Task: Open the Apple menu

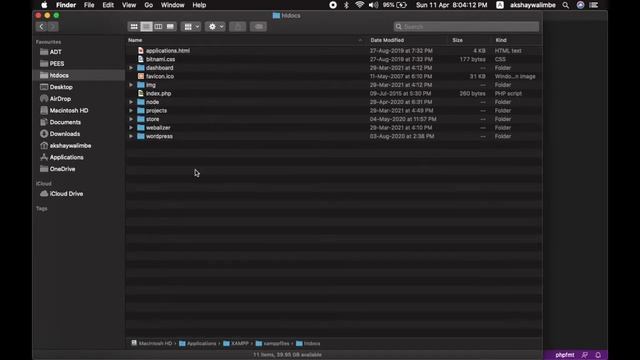Action: [44, 5]
